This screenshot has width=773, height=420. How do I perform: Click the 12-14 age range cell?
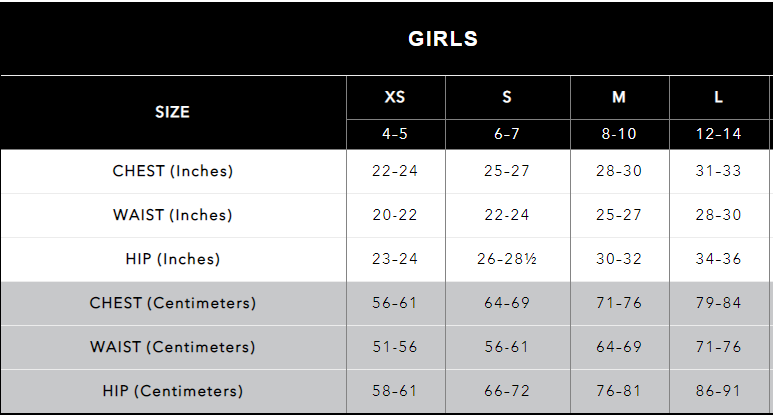click(x=718, y=134)
